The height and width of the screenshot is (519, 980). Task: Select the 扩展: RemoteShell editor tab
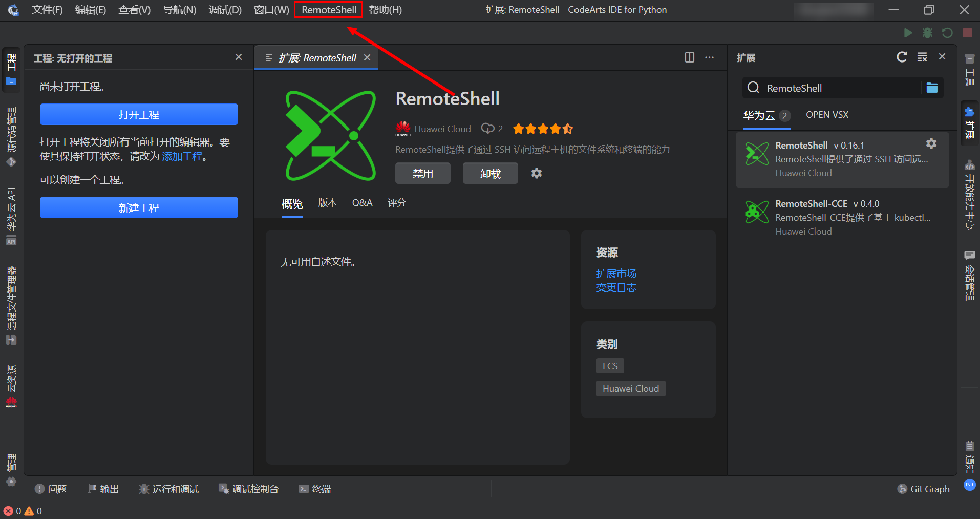click(316, 58)
